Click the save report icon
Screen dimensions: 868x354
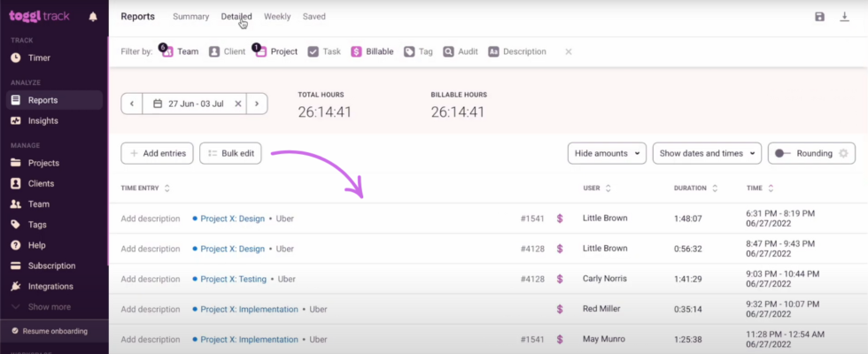click(820, 17)
